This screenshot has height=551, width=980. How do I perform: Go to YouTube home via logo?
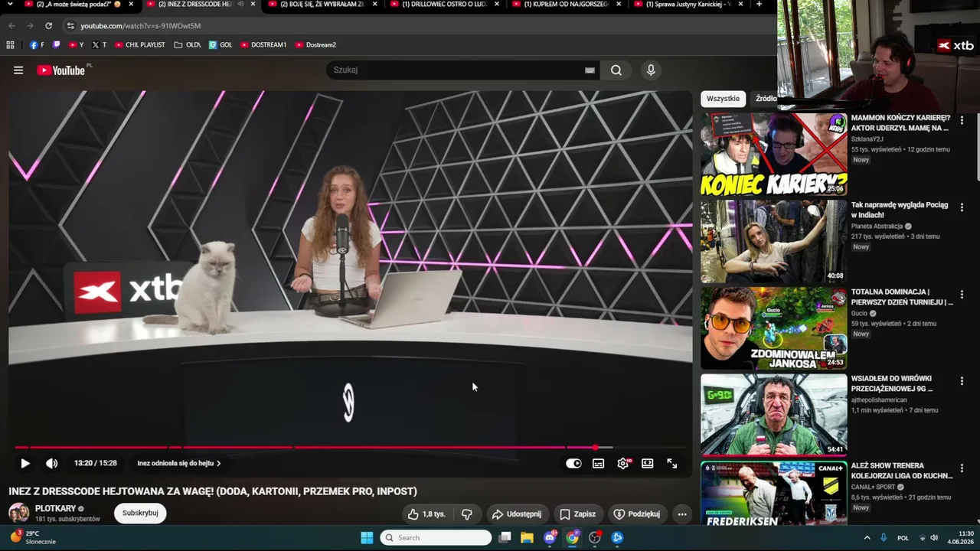pyautogui.click(x=60, y=70)
